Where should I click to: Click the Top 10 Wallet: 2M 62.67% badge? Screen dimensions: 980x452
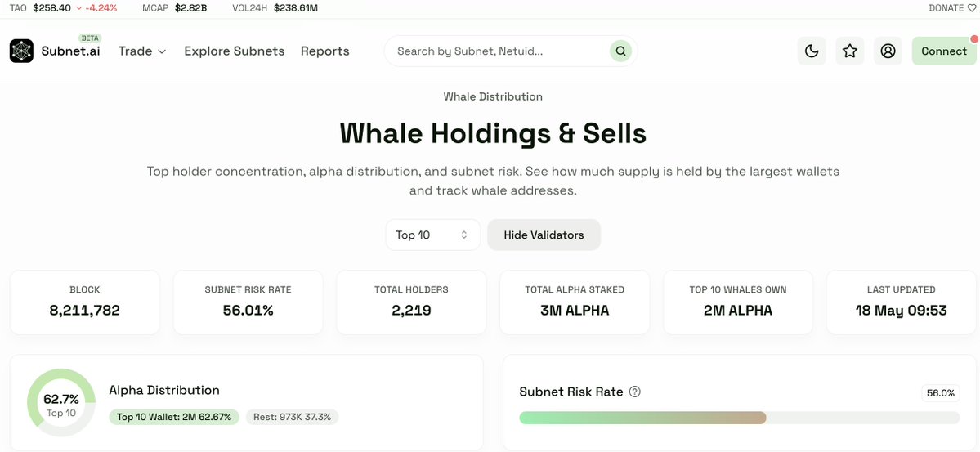[x=174, y=417]
